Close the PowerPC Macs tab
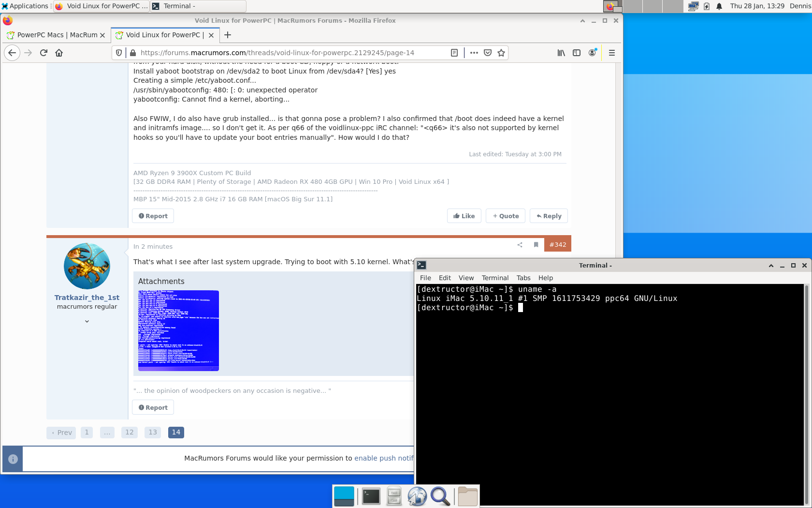This screenshot has width=812, height=508. pos(102,35)
